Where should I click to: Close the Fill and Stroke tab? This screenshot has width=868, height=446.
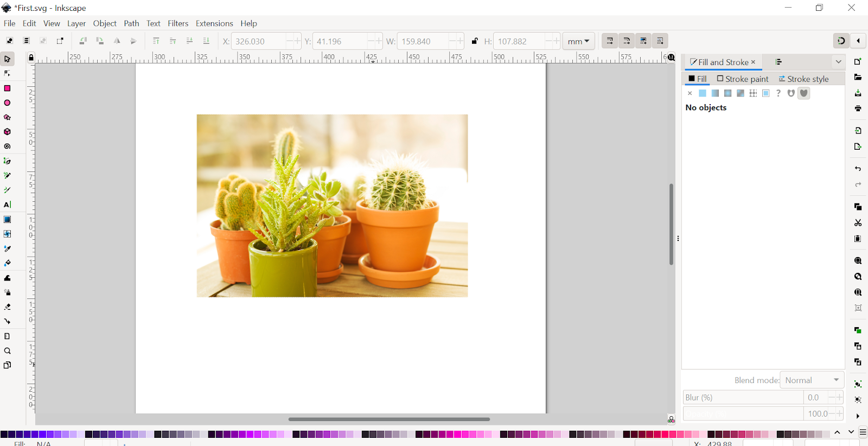753,62
